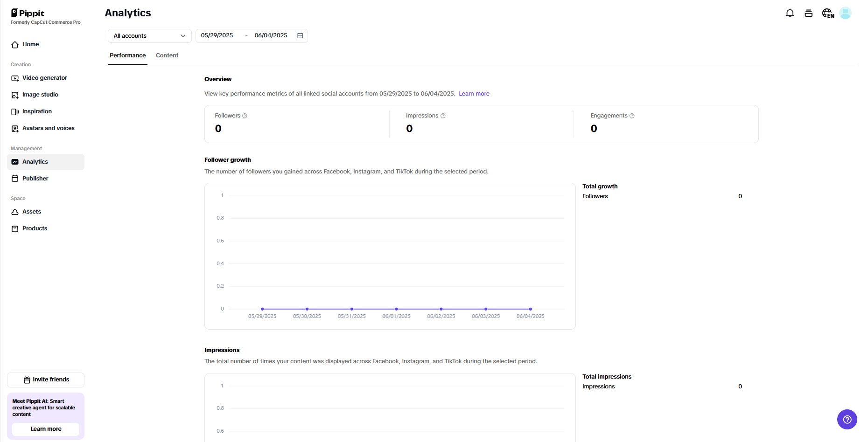Open the date range calendar picker
This screenshot has height=442, width=868.
click(x=300, y=35)
